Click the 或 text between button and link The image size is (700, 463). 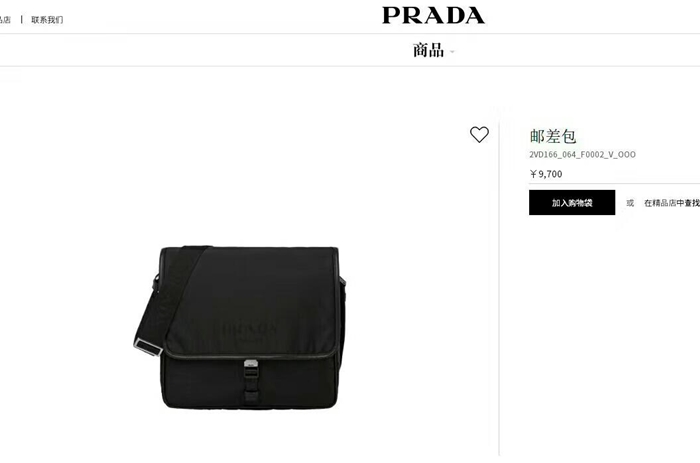(x=630, y=203)
